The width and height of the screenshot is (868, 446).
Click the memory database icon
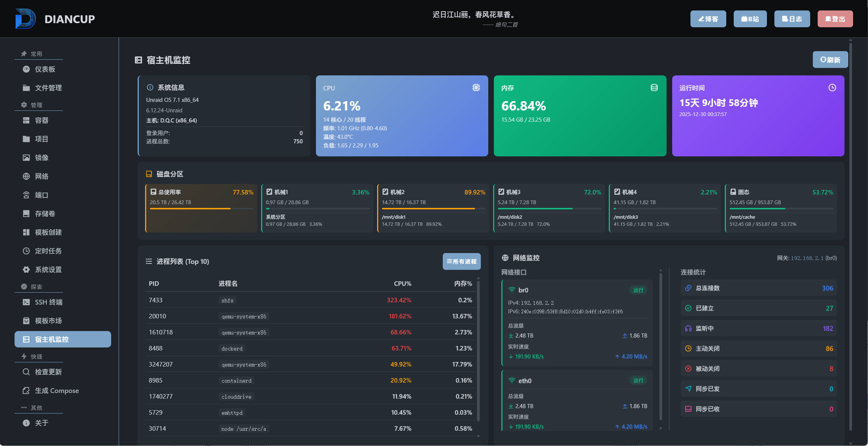click(x=654, y=88)
